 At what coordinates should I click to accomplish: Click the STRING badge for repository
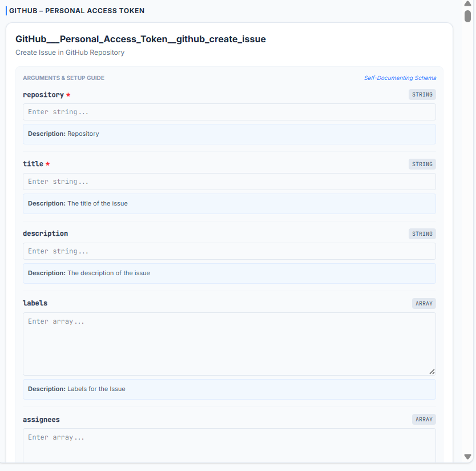pyautogui.click(x=422, y=94)
